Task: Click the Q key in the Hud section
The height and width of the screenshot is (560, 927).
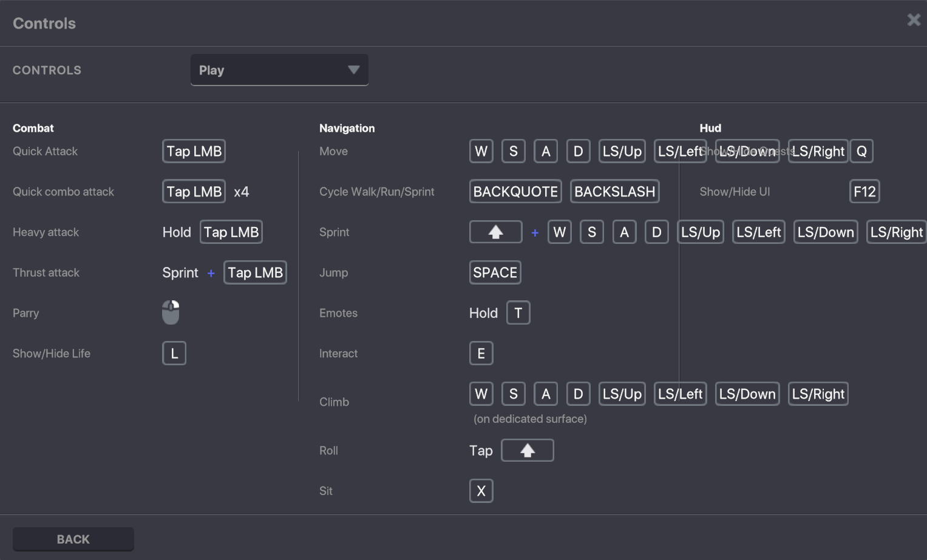Action: point(861,151)
